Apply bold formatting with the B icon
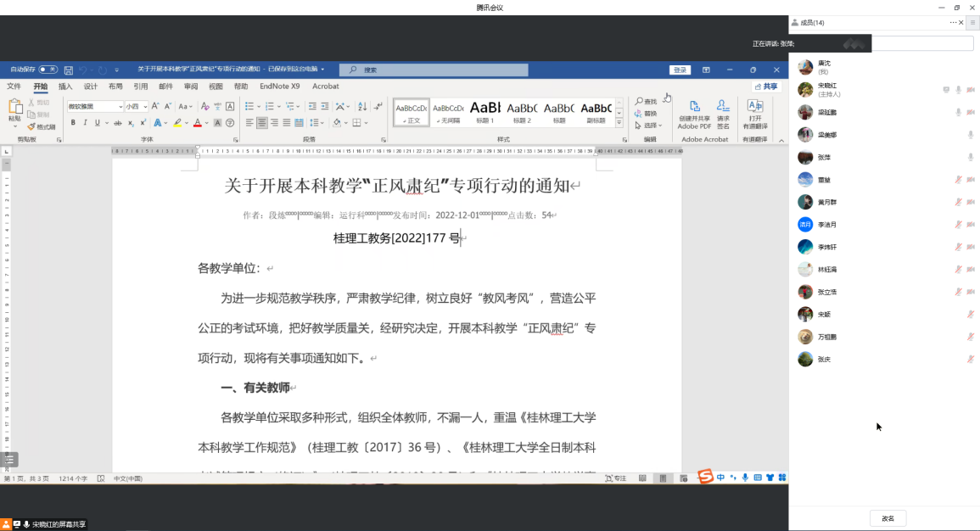980x531 pixels. pos(73,123)
